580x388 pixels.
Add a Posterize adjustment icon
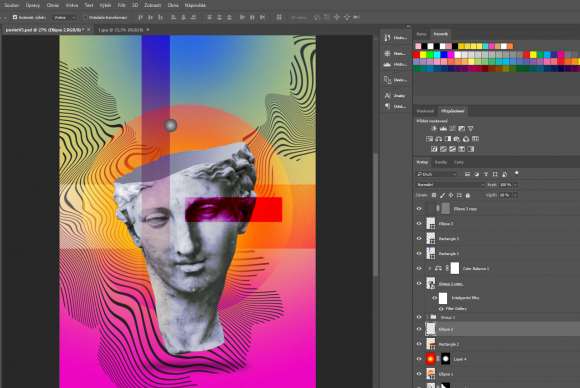click(443, 149)
